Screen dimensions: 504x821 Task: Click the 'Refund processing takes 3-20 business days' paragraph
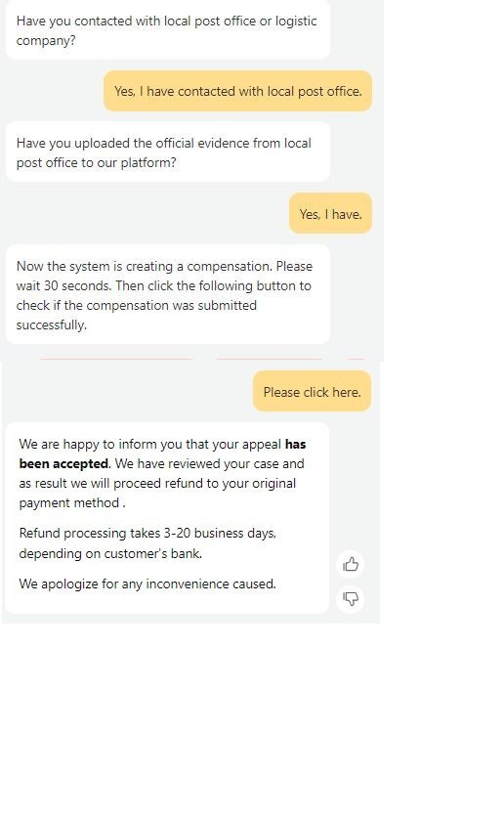147,543
